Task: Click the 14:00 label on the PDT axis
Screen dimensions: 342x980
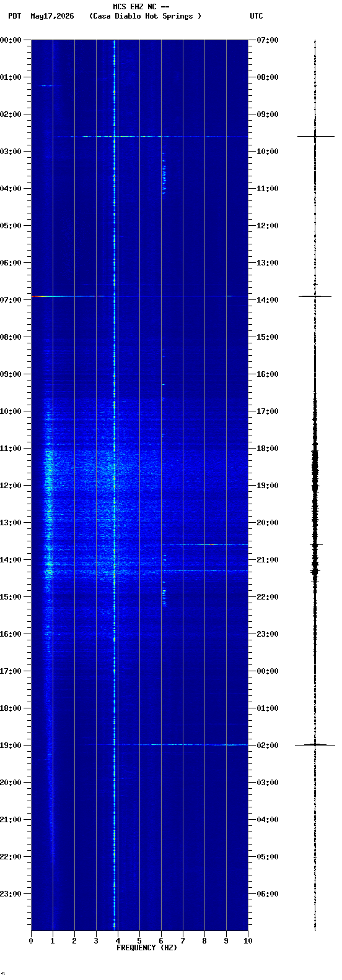Action: [11, 560]
